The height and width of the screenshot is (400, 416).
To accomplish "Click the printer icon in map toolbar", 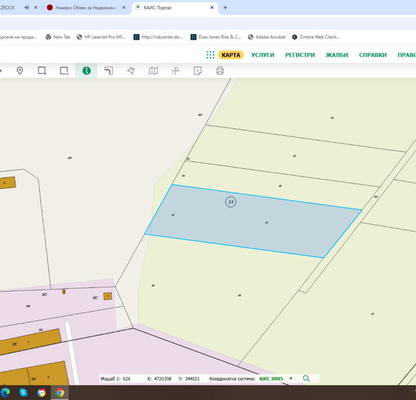I will pyautogui.click(x=220, y=71).
